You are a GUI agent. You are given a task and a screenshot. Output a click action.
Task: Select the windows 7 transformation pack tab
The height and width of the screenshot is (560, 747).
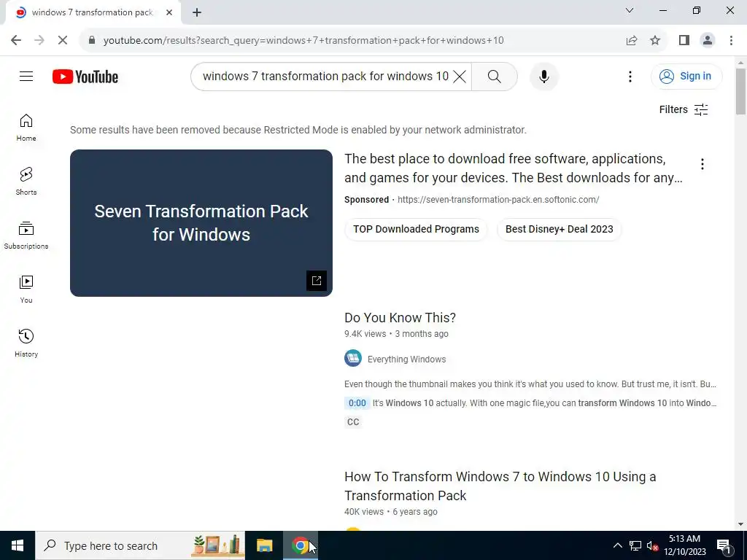(93, 13)
